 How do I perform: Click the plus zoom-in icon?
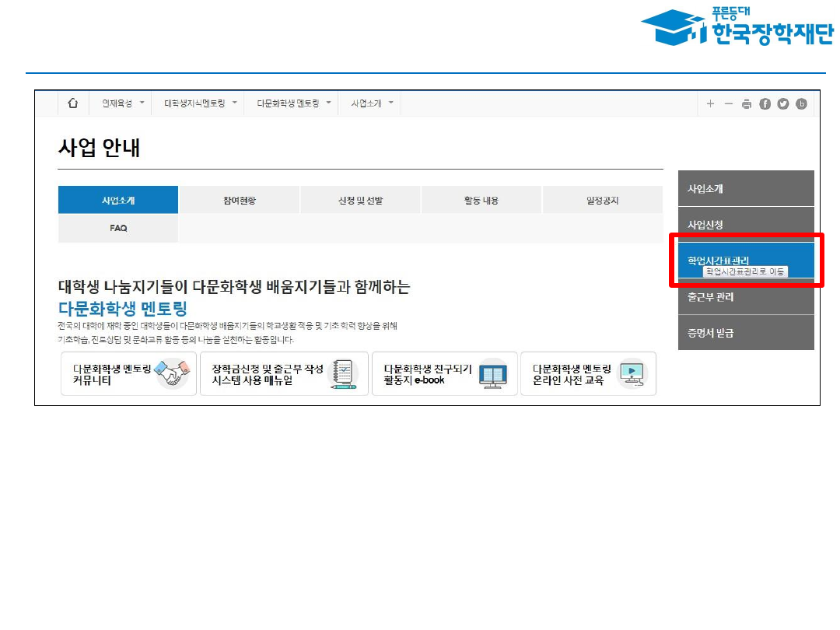(710, 104)
